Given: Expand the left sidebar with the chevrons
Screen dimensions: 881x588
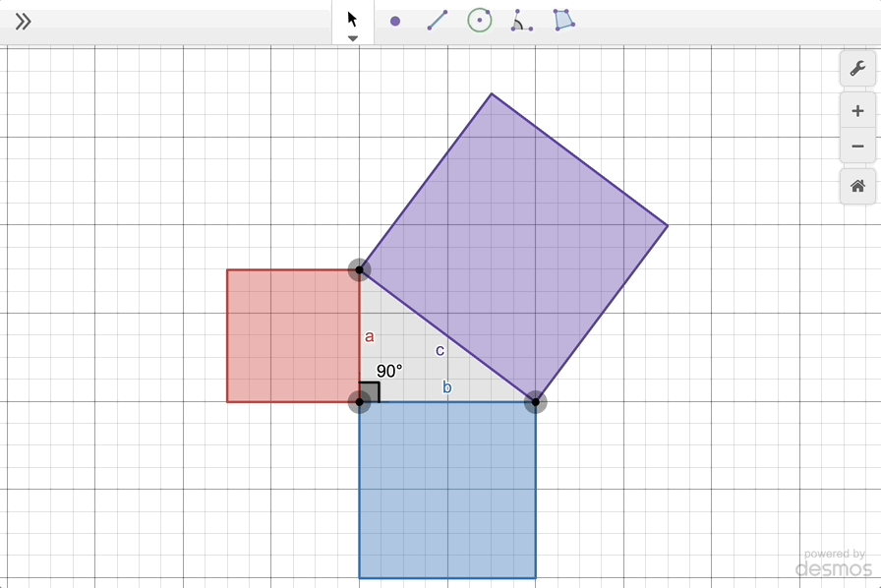Looking at the screenshot, I should click(24, 19).
